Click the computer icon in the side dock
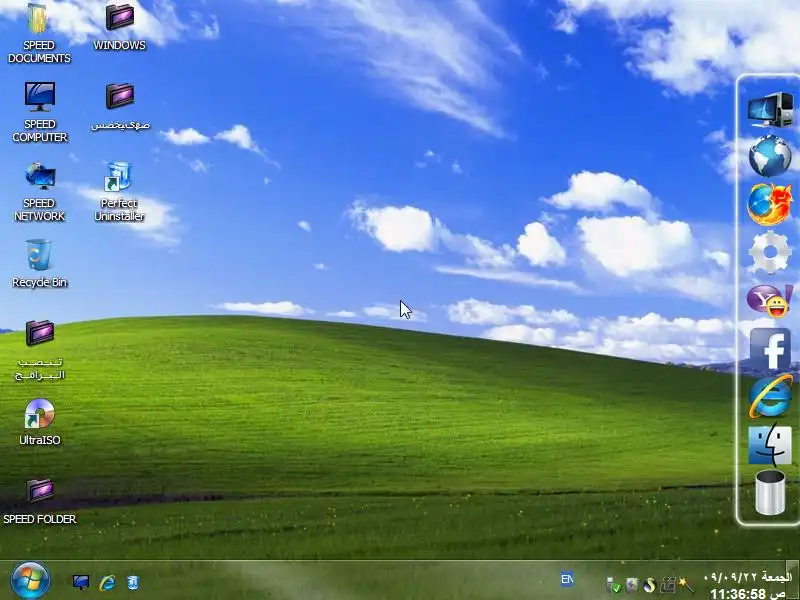Viewport: 800px width, 600px height. tap(770, 109)
